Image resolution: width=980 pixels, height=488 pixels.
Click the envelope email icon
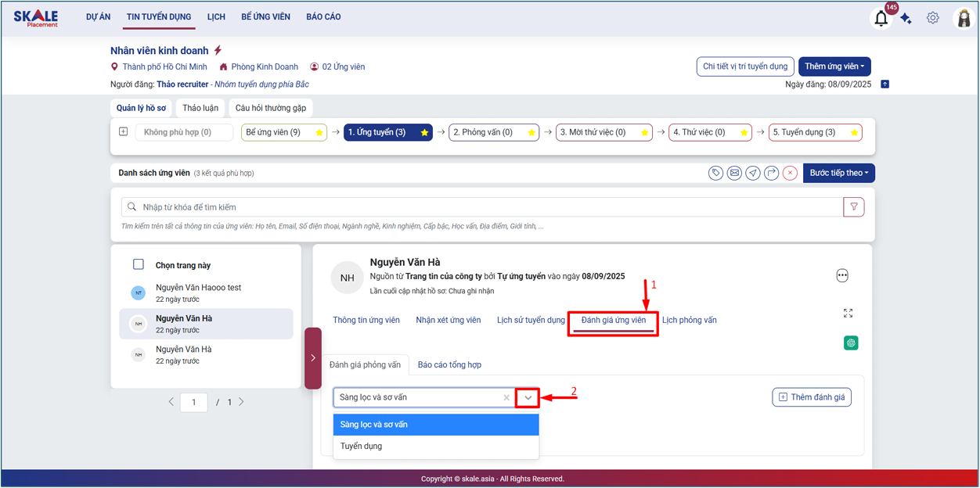tap(734, 173)
